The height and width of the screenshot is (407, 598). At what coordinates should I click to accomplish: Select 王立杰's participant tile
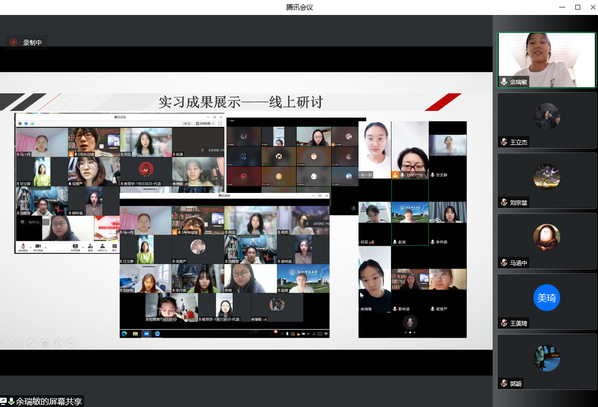pyautogui.click(x=547, y=121)
